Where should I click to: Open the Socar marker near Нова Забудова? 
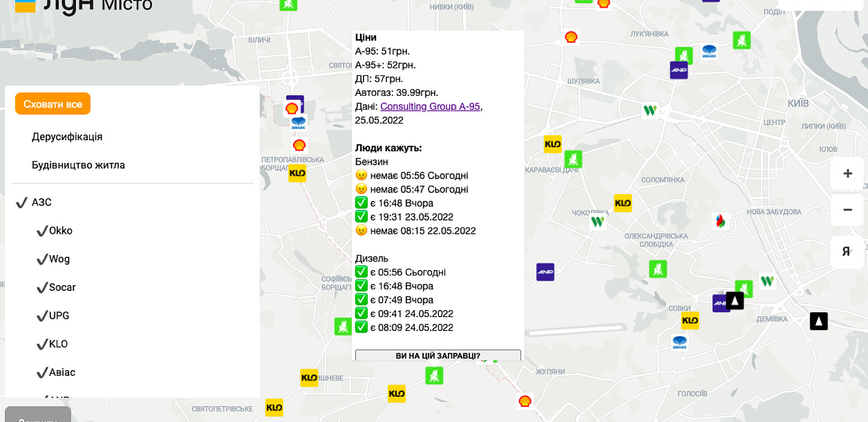719,221
